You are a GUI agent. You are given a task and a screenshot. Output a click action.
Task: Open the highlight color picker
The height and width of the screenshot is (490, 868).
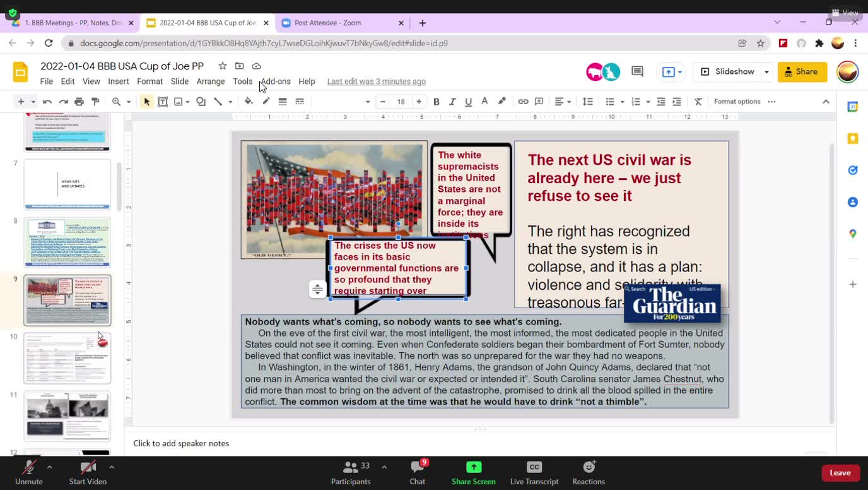click(x=501, y=102)
